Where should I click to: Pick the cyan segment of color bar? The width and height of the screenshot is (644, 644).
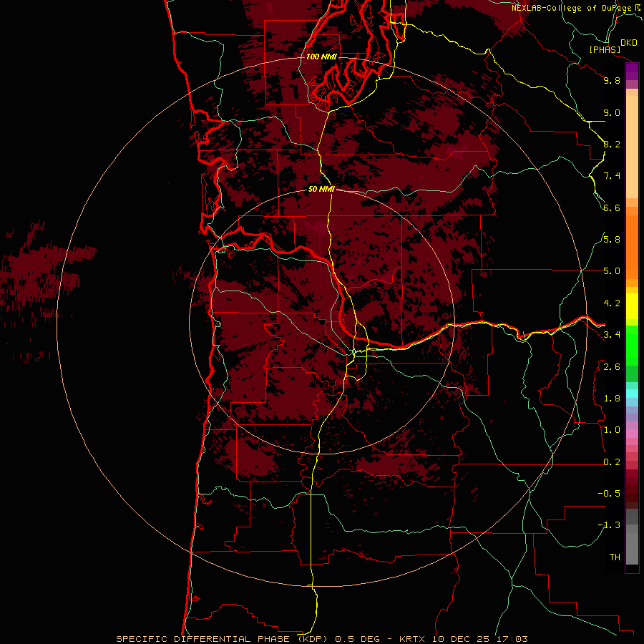click(x=632, y=394)
